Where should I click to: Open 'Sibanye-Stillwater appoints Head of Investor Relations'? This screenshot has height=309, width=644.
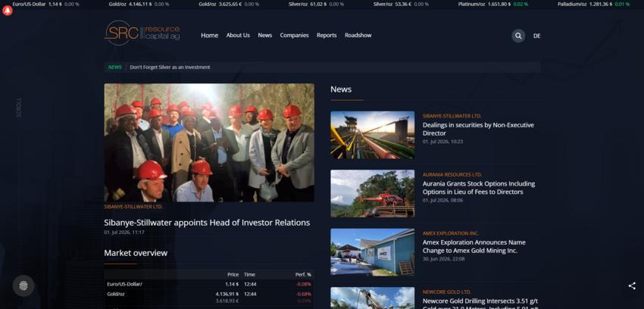point(207,223)
